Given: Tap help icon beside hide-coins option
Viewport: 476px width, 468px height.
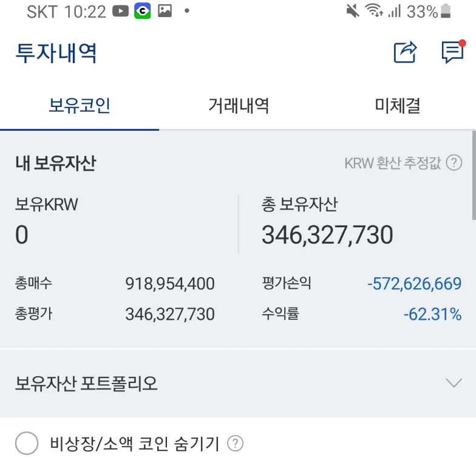Looking at the screenshot, I should (235, 444).
